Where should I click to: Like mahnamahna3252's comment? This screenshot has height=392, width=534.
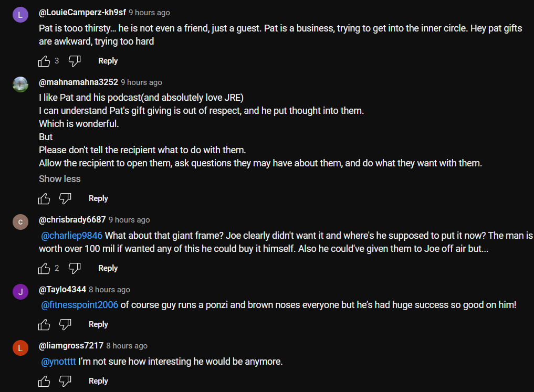[x=44, y=199]
